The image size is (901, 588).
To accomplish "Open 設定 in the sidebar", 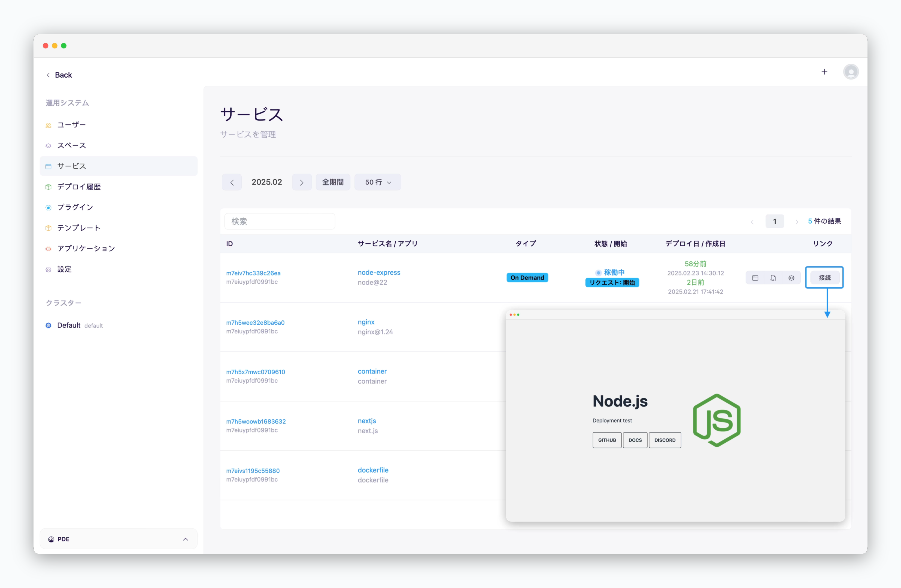I will tap(119, 269).
